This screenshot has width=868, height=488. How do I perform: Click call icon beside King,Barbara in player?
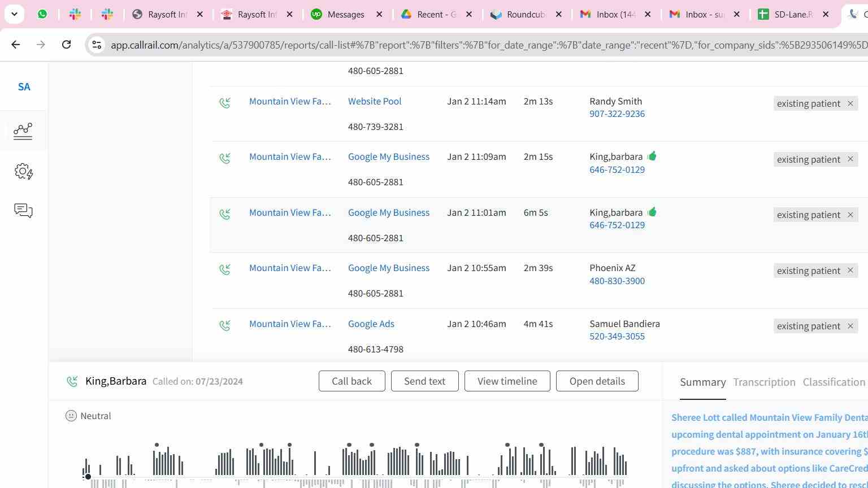[x=72, y=381]
